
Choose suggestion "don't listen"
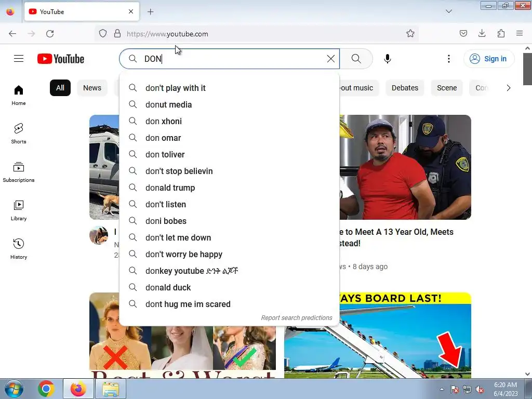tap(229, 204)
